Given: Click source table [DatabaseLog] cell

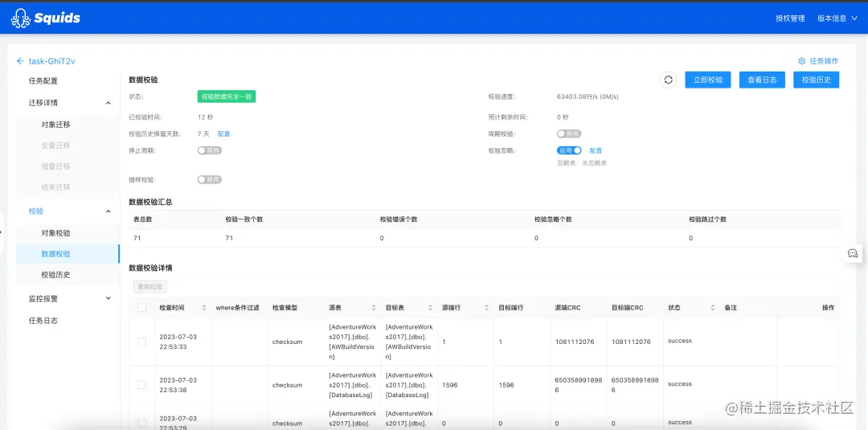Looking at the screenshot, I should click(353, 385).
